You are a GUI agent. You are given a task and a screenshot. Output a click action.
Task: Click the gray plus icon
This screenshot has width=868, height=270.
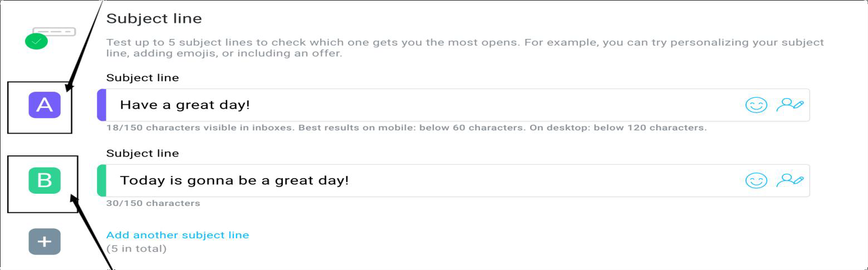click(x=45, y=242)
